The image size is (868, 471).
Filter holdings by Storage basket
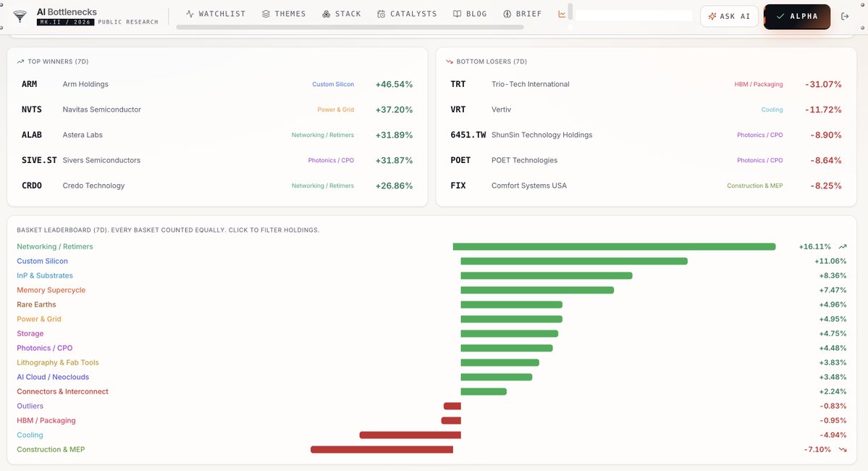click(30, 333)
